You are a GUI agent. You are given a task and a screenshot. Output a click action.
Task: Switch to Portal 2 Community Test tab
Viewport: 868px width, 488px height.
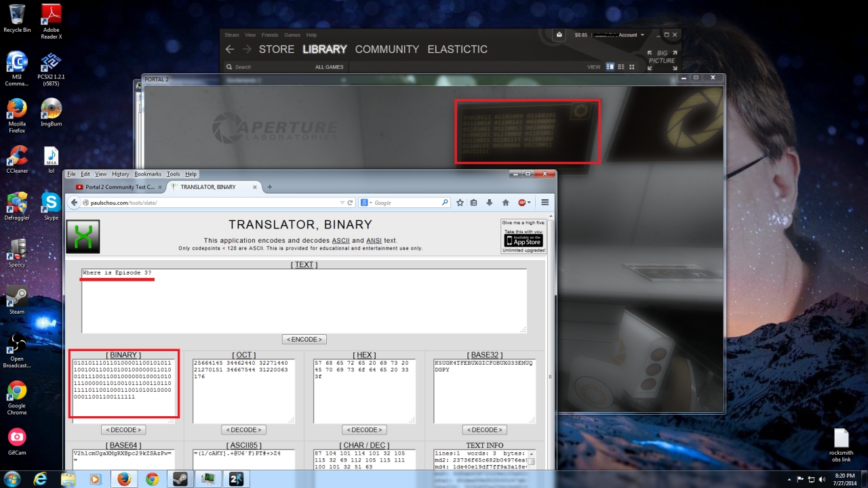click(x=119, y=187)
